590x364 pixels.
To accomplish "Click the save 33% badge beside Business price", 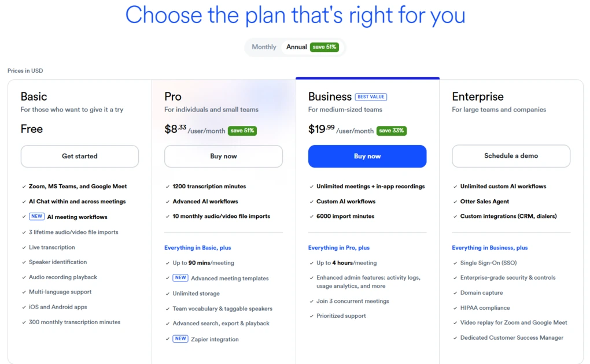I will coord(392,131).
